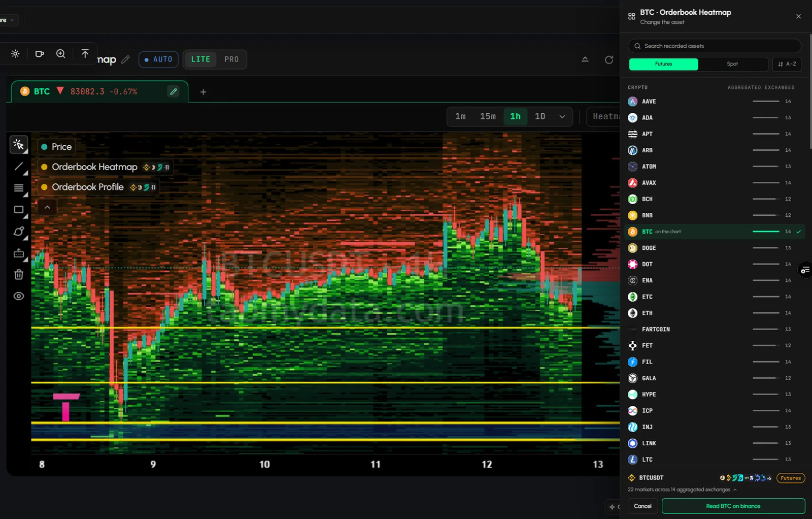Switch to PRO mode
Screen dimensions: 812x519
[x=231, y=59]
